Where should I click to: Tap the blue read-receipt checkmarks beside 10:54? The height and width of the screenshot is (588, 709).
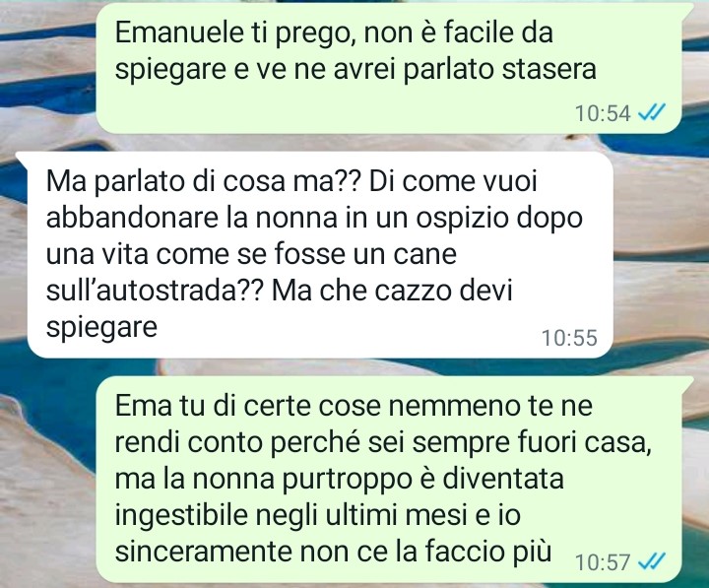[651, 112]
